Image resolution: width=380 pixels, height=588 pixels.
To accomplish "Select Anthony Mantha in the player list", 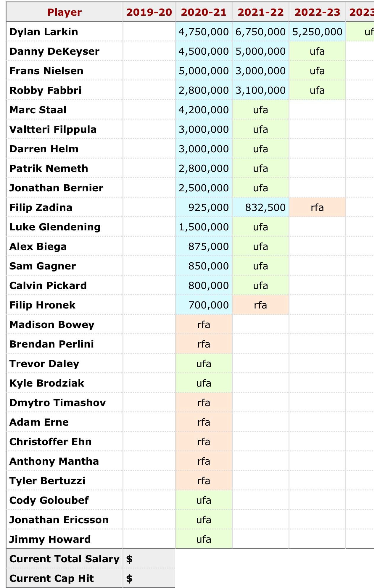I will 54,461.
